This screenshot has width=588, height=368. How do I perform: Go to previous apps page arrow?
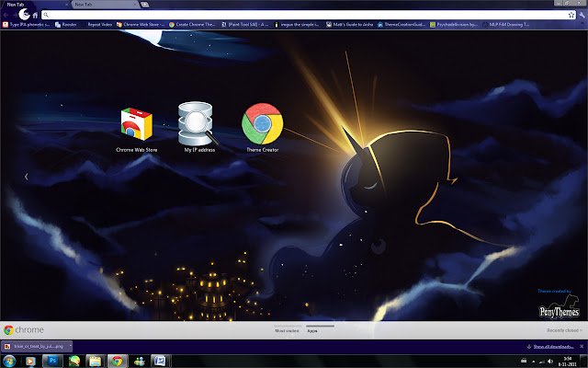(x=27, y=177)
